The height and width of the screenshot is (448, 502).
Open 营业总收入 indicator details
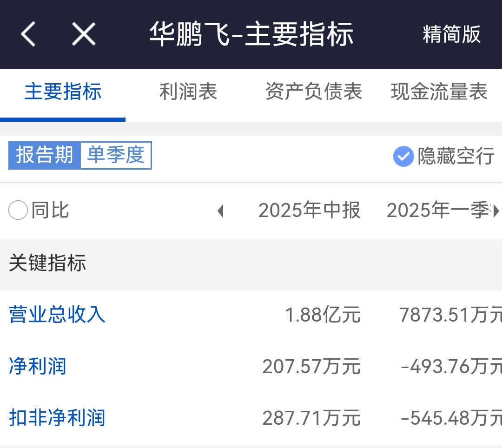pyautogui.click(x=57, y=315)
